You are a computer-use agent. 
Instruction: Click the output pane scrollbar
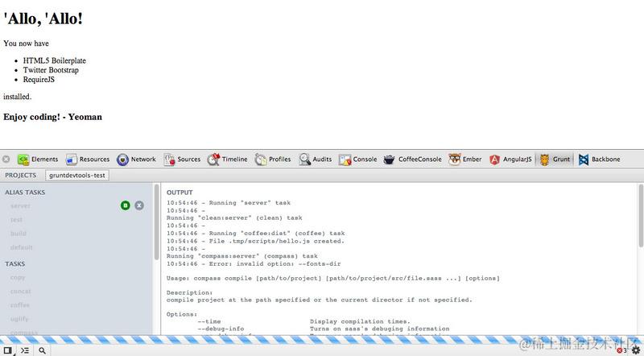click(x=641, y=216)
